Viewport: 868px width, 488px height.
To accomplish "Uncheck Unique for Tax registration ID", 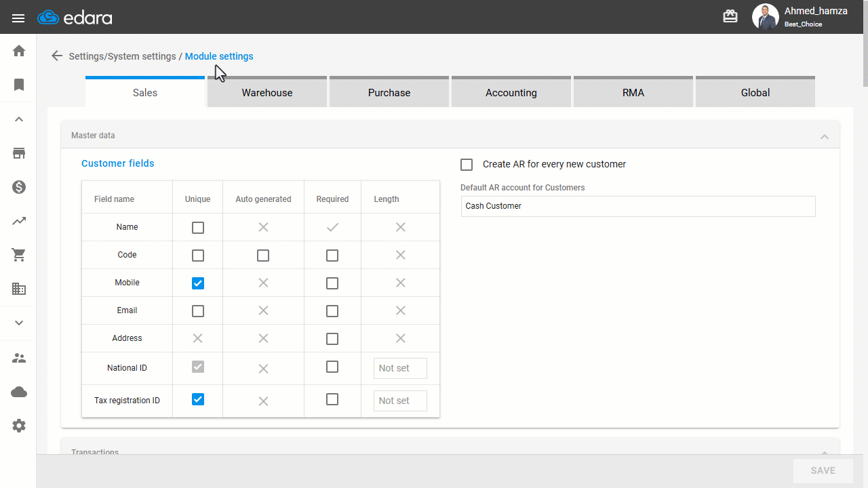I will click(x=198, y=399).
